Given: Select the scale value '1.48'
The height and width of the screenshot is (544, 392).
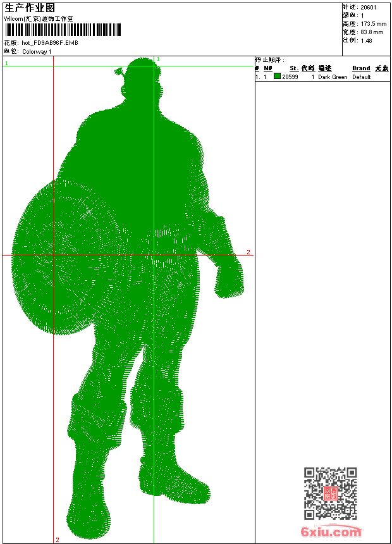Looking at the screenshot, I should coord(366,40).
